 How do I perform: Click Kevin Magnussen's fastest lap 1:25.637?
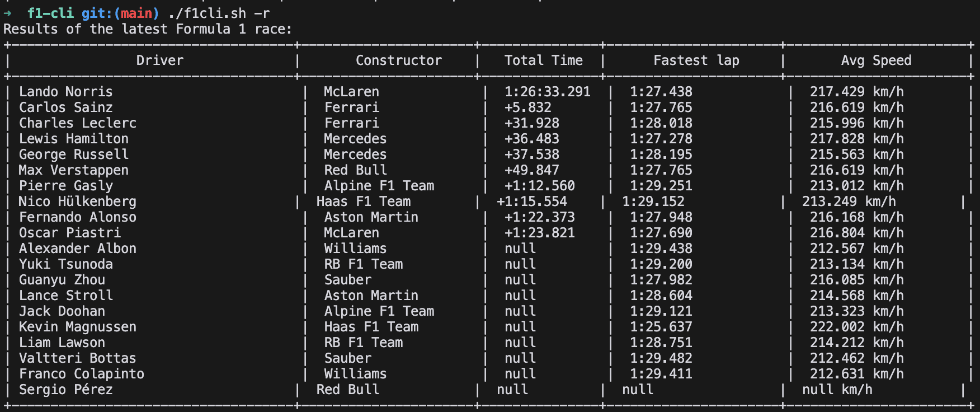tap(661, 327)
